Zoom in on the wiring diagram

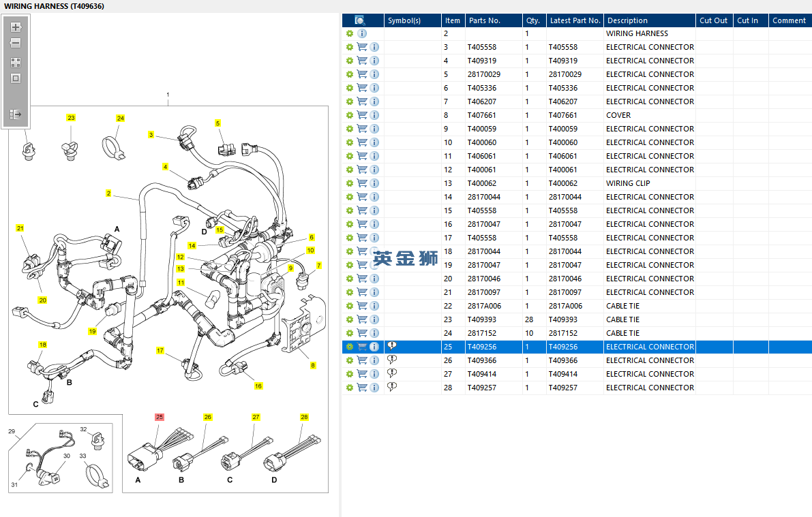pyautogui.click(x=16, y=28)
